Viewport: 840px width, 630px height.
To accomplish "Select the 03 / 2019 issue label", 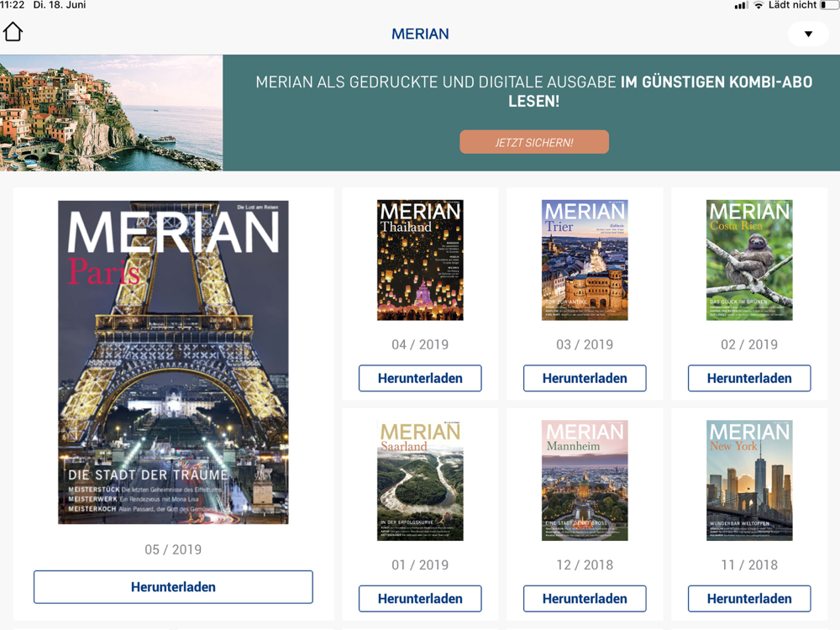I will tap(585, 344).
